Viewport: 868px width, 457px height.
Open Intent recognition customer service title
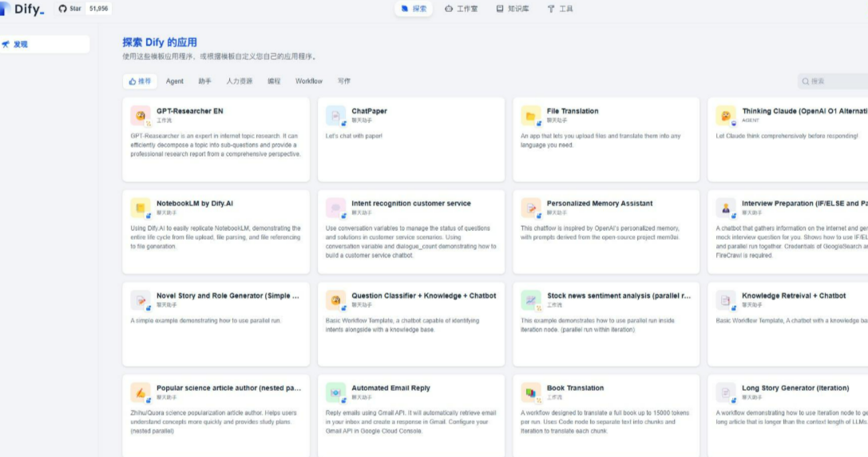point(411,203)
